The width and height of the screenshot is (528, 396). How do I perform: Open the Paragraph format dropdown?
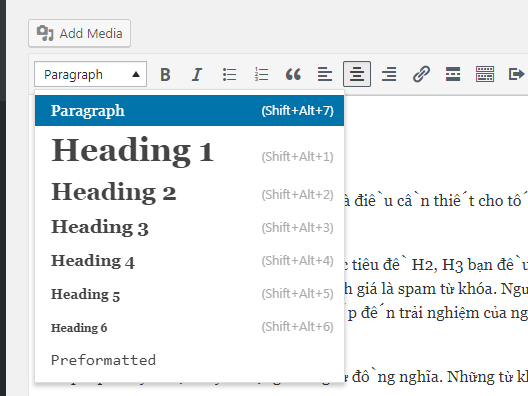click(90, 74)
